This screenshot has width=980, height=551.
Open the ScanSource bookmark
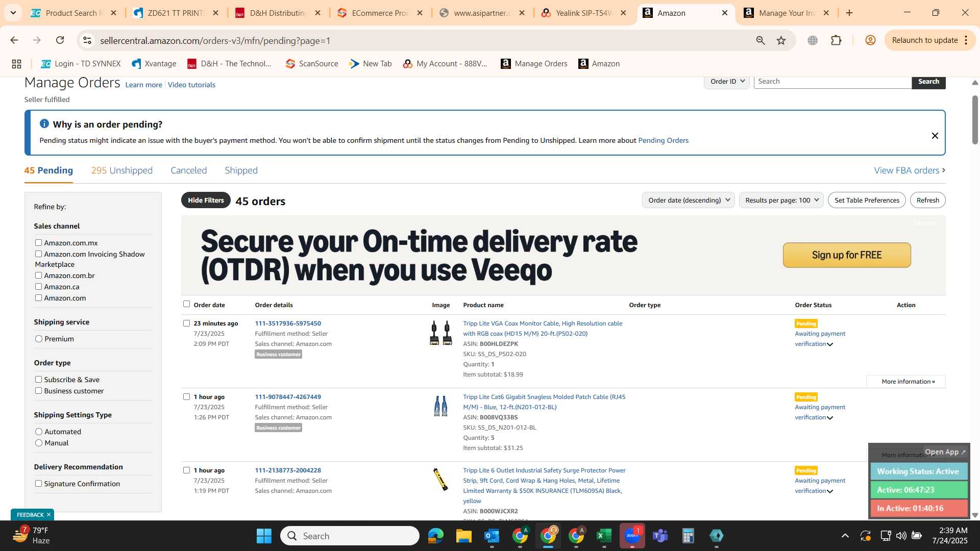pyautogui.click(x=312, y=64)
